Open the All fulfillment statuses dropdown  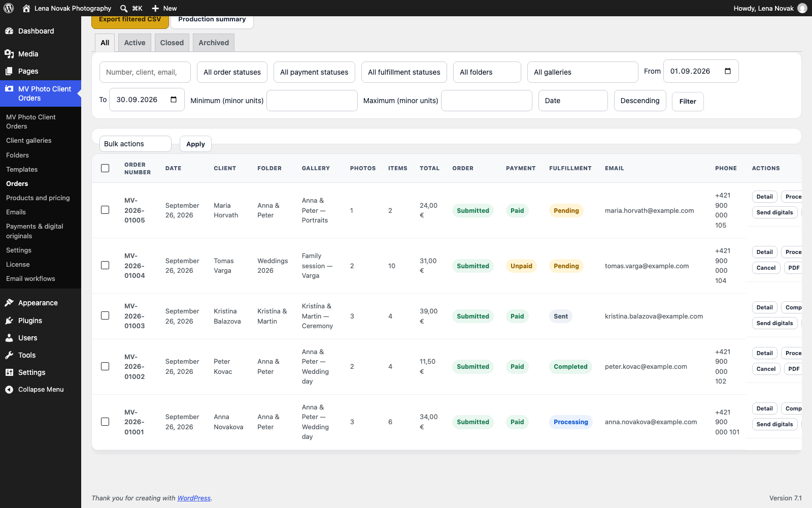(x=404, y=72)
